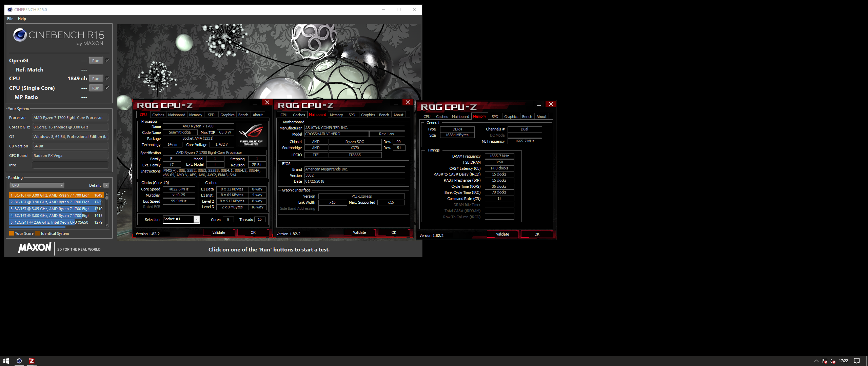Click the muted volume tray icon

pos(832,361)
